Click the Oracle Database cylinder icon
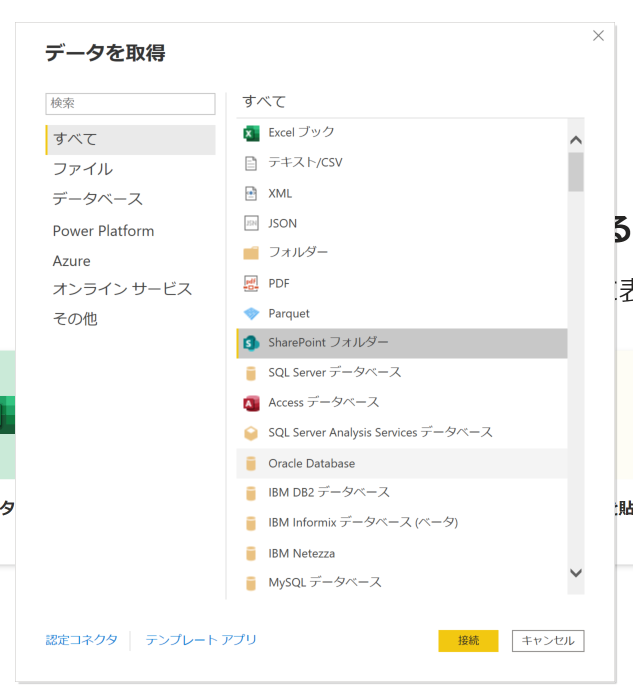633x699 pixels. (x=251, y=464)
